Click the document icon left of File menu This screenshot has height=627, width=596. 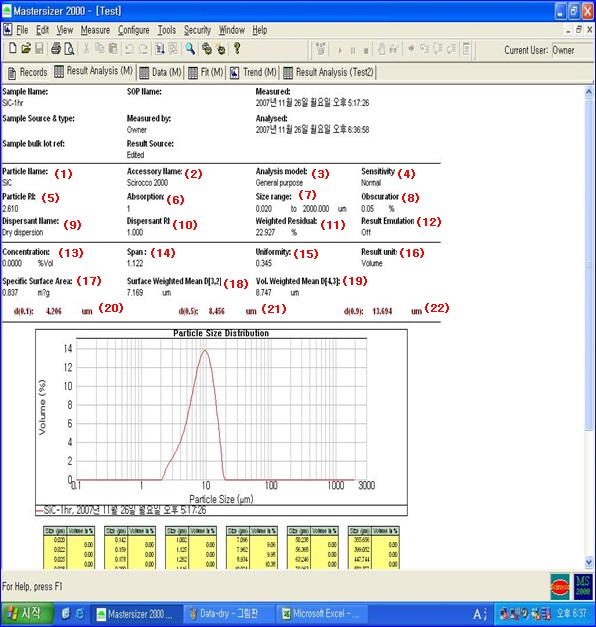click(7, 30)
